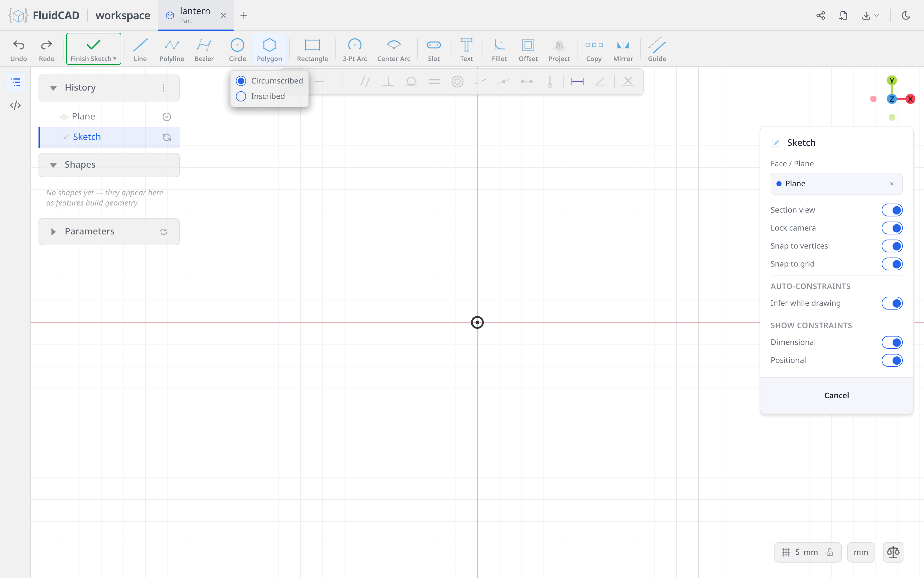Toggle Lock camera off

click(x=892, y=228)
